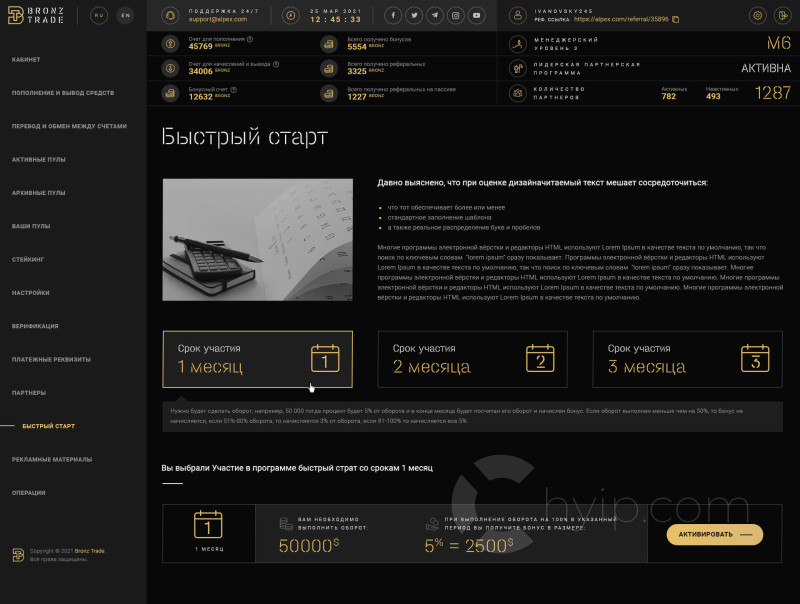This screenshot has height=604, width=800.
Task: Click the total bonuses received icon
Action: (329, 43)
